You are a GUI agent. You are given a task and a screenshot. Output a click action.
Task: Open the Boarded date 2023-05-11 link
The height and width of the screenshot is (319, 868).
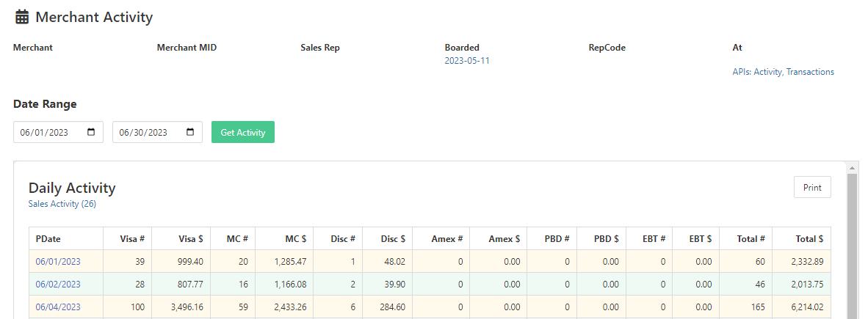tap(467, 61)
